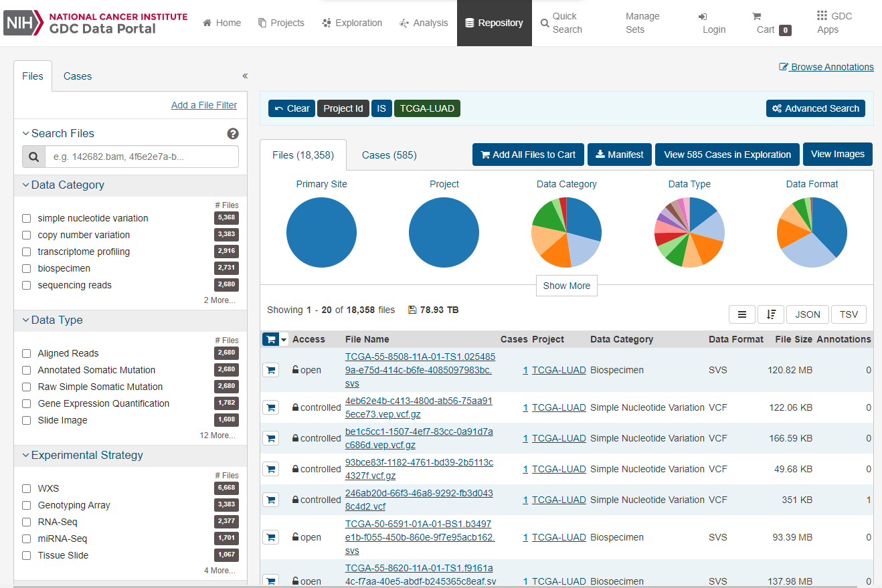Image resolution: width=882 pixels, height=588 pixels.
Task: Clear the current query filter
Action: pyautogui.click(x=292, y=108)
